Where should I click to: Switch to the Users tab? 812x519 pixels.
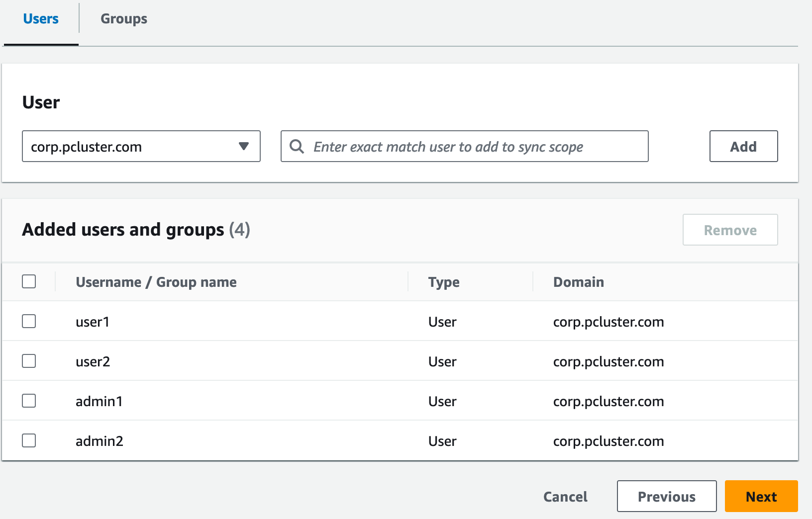[x=41, y=19]
